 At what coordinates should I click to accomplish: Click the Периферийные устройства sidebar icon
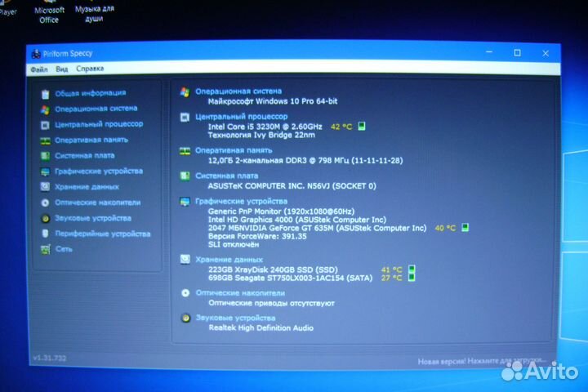(x=46, y=234)
